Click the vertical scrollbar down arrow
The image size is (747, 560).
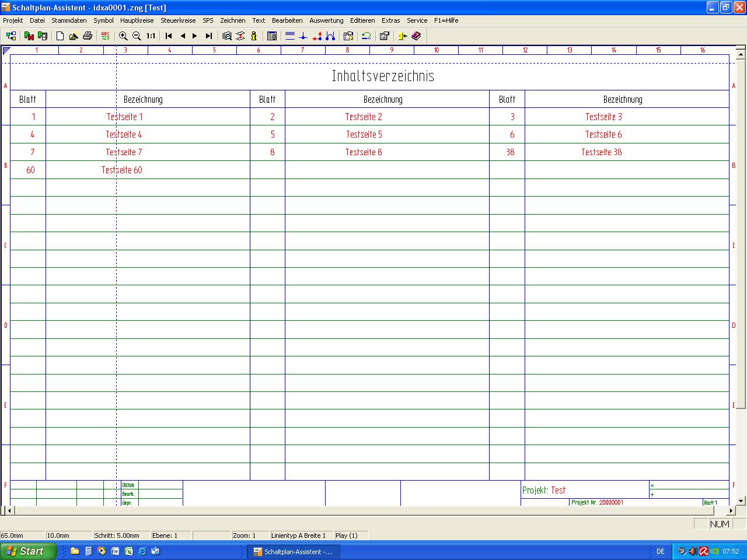[741, 501]
